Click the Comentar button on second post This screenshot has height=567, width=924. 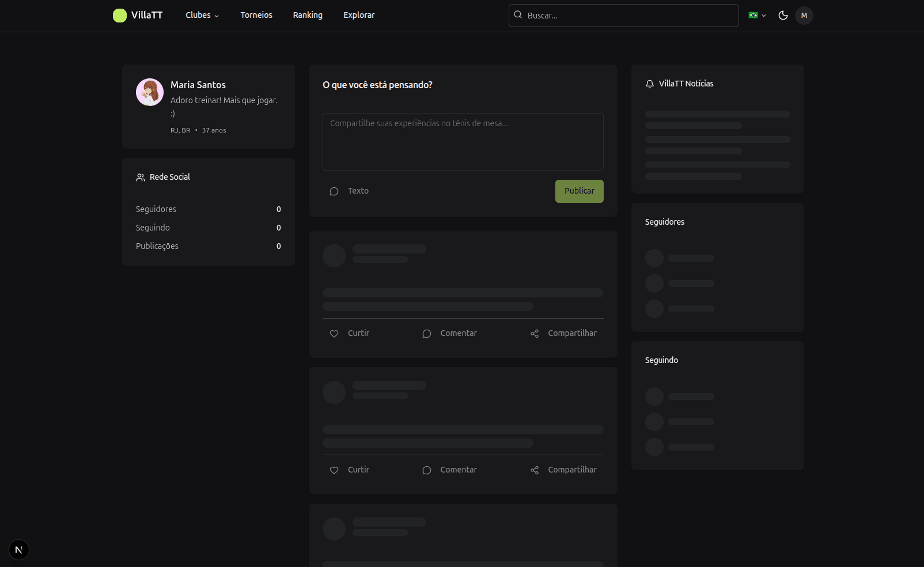[x=450, y=470]
